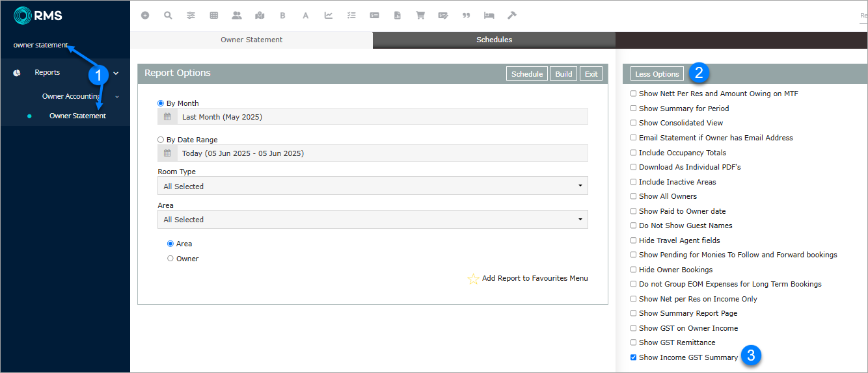Switch to the Schedules tab

[494, 40]
